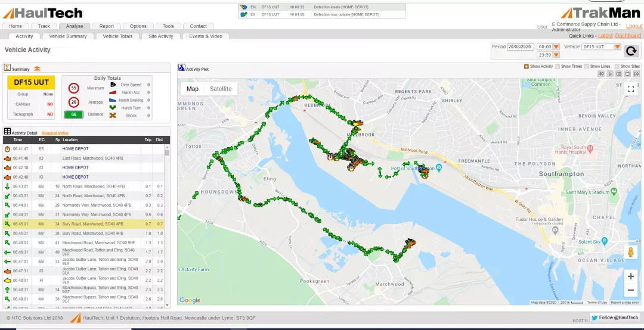
Task: Follow @HaulTech on Twitter
Action: [615, 317]
